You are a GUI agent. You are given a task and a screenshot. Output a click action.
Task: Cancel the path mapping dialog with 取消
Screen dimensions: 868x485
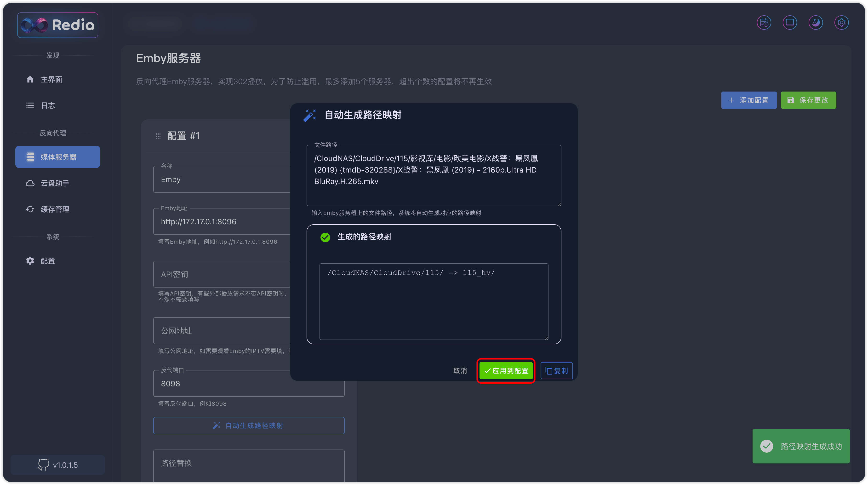tap(460, 371)
